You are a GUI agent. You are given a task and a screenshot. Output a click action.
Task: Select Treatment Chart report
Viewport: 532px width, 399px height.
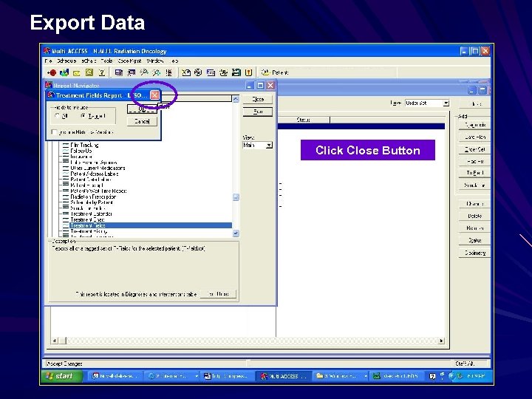click(x=87, y=220)
